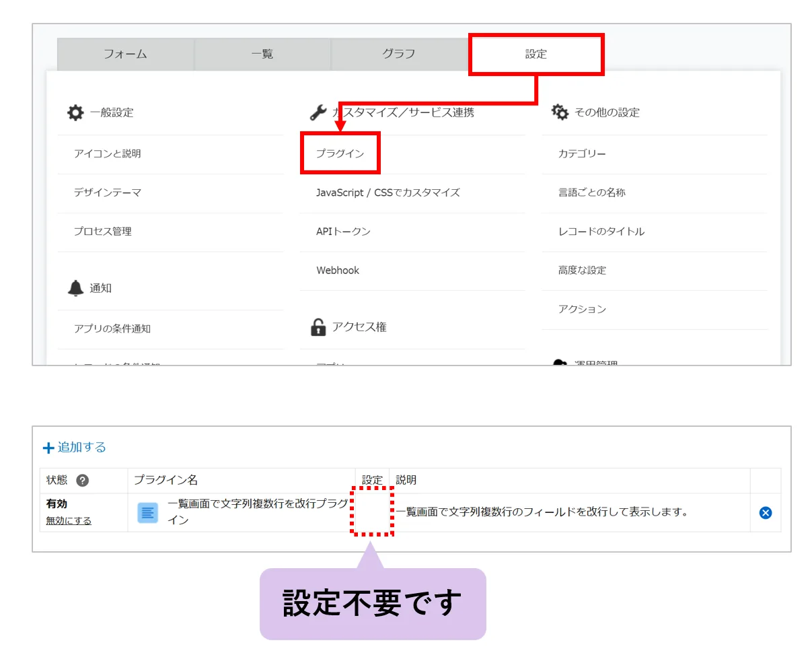This screenshot has height=657, width=812.
Task: Click the 有効 status text
Action: pyautogui.click(x=57, y=504)
